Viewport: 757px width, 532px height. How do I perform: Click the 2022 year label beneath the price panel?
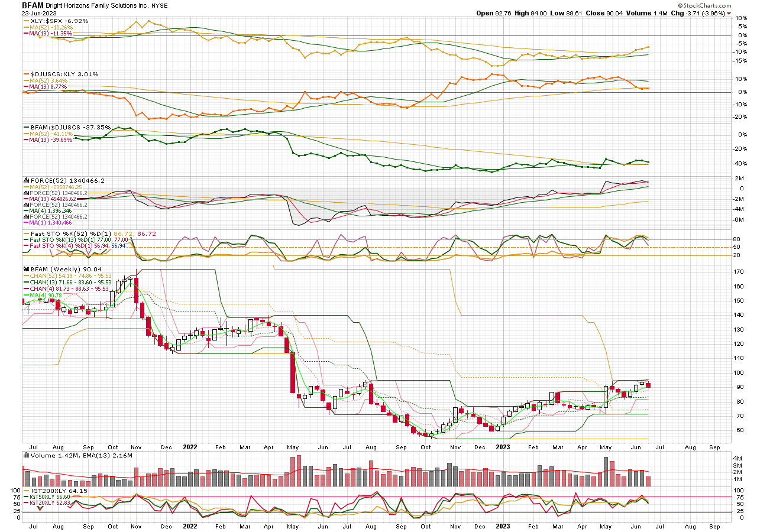pyautogui.click(x=190, y=448)
